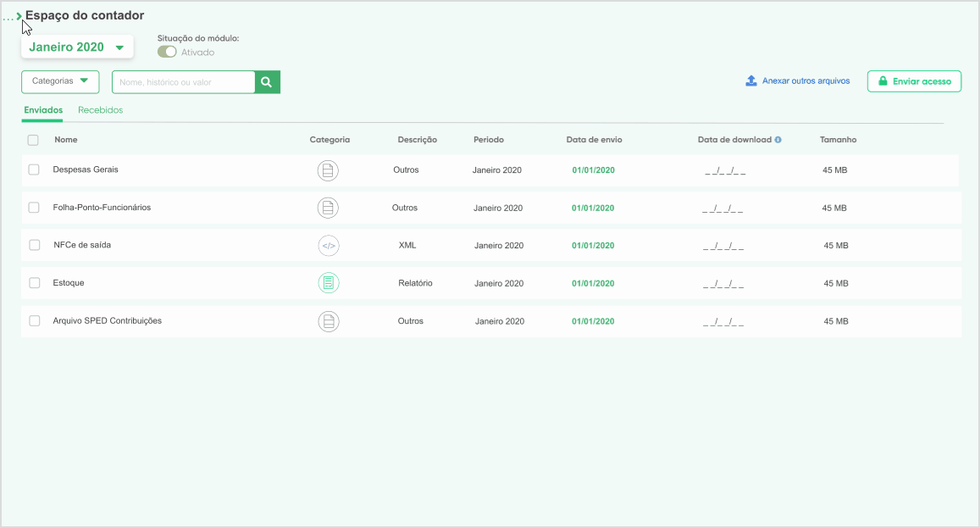This screenshot has width=980, height=528.
Task: Click the Outros description in Despesas Gerais row
Action: pos(407,170)
